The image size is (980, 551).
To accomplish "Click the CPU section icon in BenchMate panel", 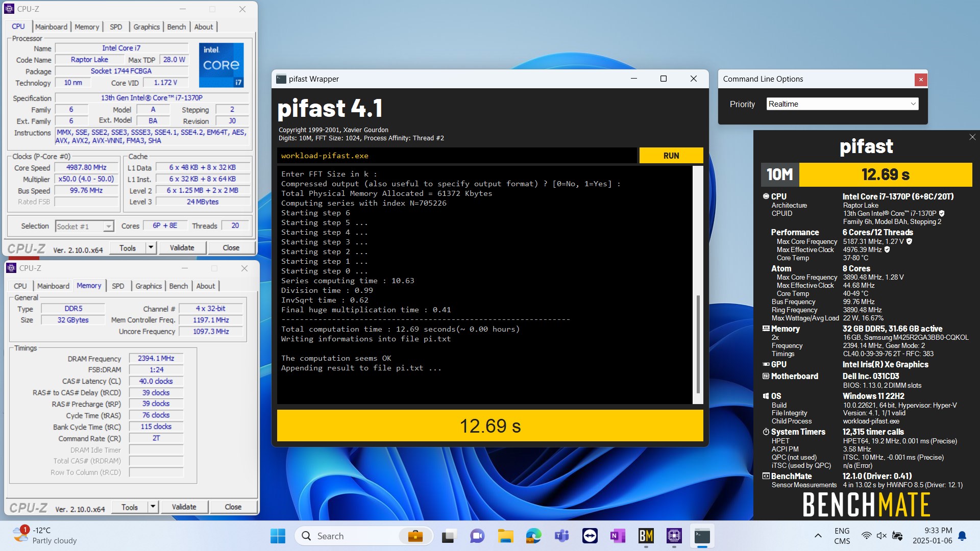I will click(766, 196).
